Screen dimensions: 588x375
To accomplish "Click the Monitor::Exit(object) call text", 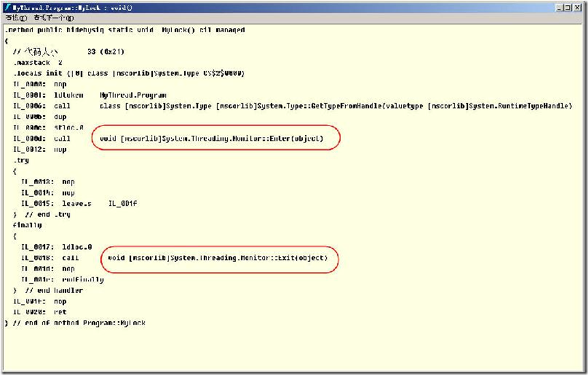I will tap(218, 258).
